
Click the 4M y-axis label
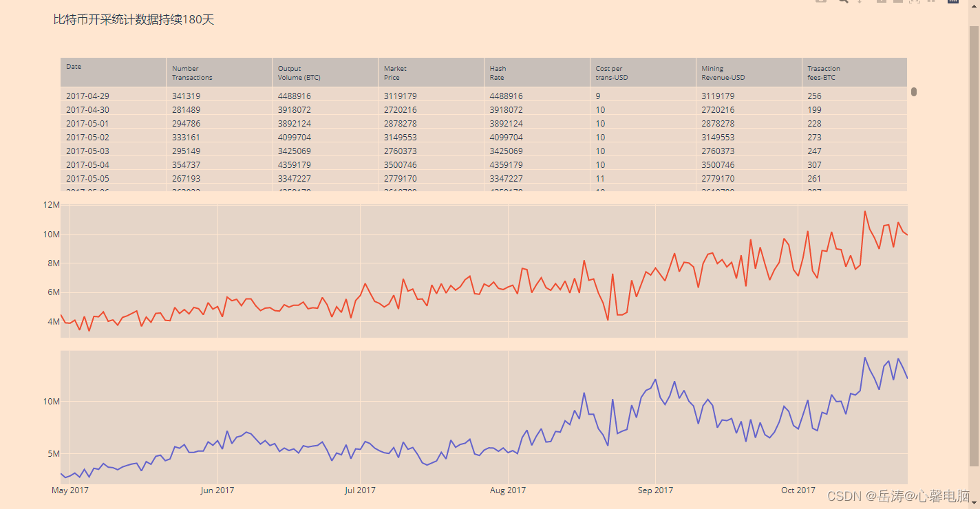54,321
